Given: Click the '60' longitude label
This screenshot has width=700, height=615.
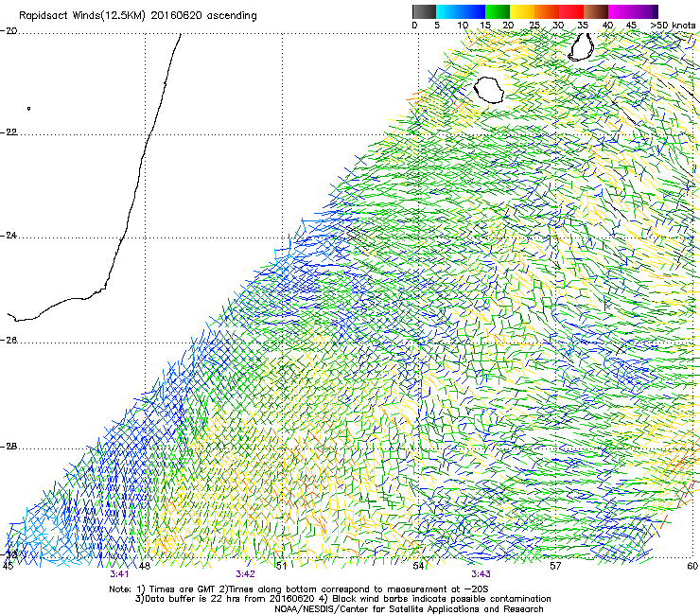Looking at the screenshot, I should tap(692, 566).
